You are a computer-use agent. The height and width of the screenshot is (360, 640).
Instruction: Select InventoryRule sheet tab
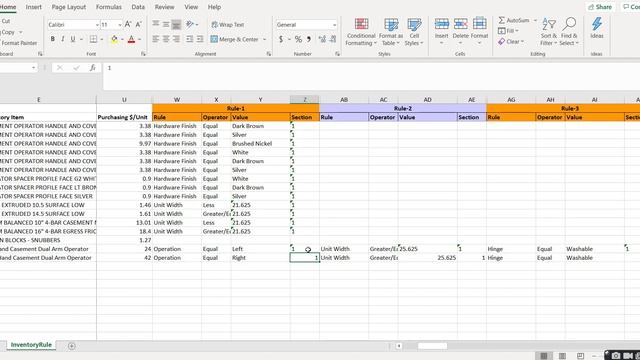31,345
